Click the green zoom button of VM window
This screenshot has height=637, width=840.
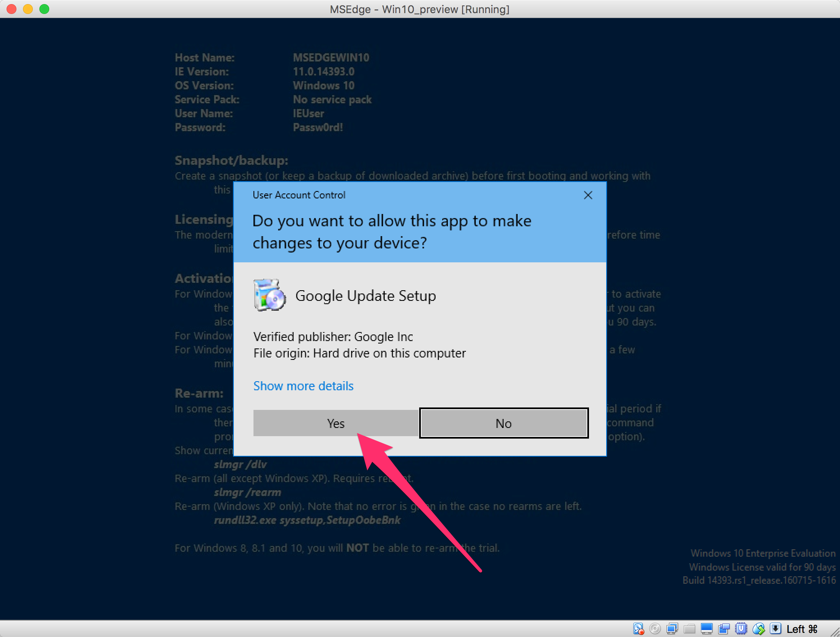pos(44,9)
